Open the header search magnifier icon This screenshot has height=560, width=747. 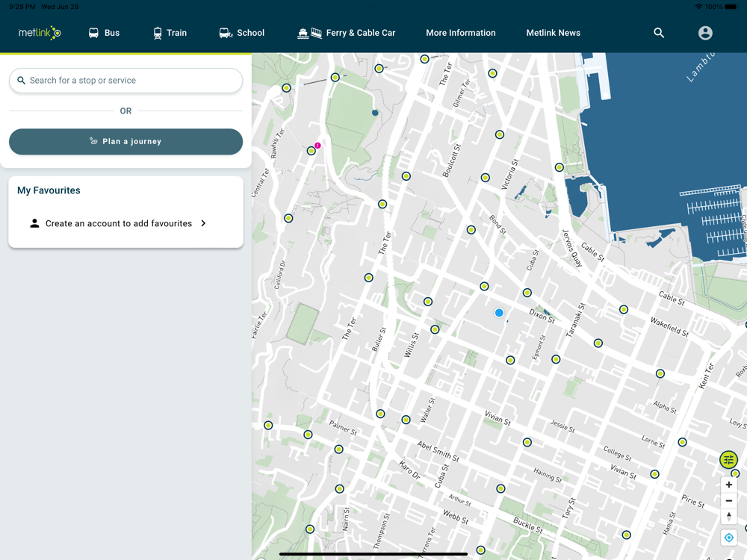659,33
